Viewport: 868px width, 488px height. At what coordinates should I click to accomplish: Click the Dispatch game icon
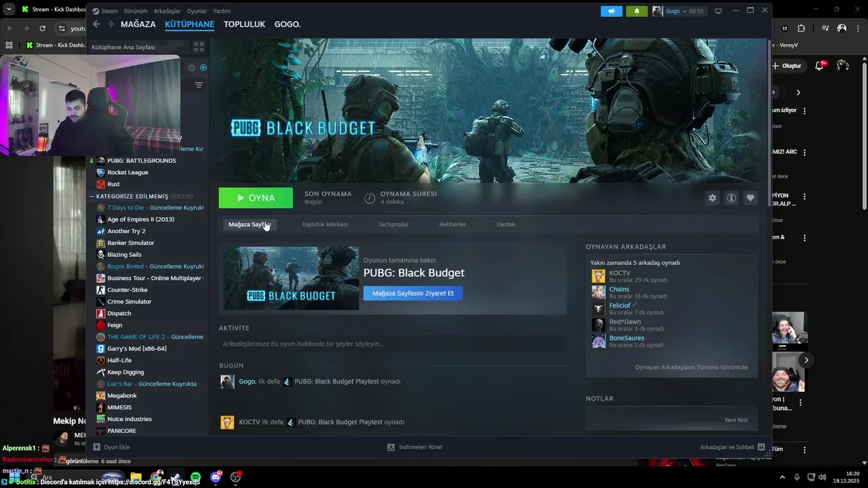100,313
